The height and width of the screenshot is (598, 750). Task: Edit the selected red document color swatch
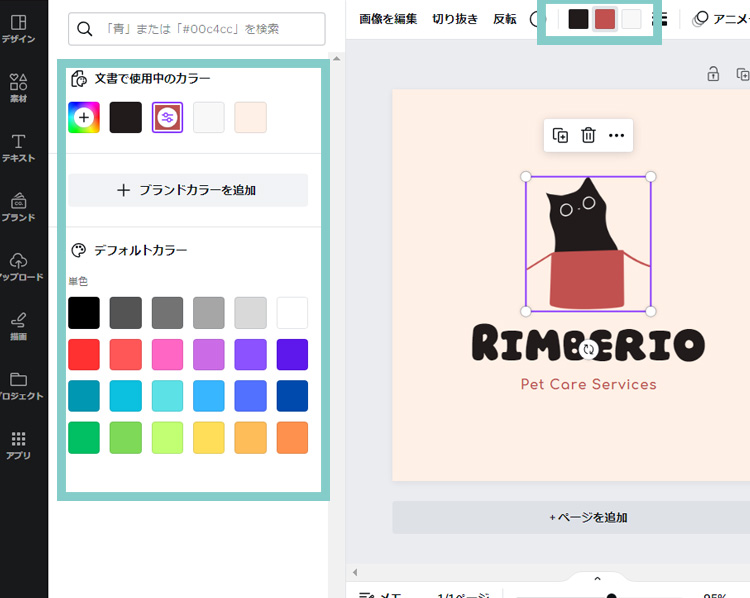pos(167,117)
